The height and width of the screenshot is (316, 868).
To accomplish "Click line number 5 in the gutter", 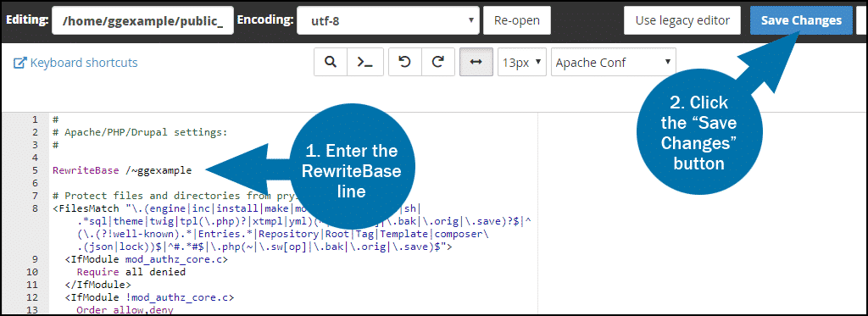I will (35, 170).
